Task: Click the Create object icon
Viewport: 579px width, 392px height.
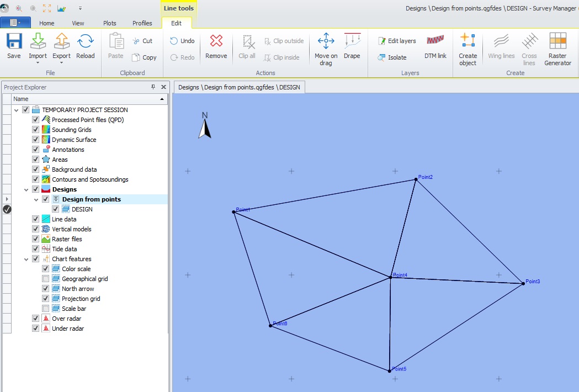Action: pos(468,42)
